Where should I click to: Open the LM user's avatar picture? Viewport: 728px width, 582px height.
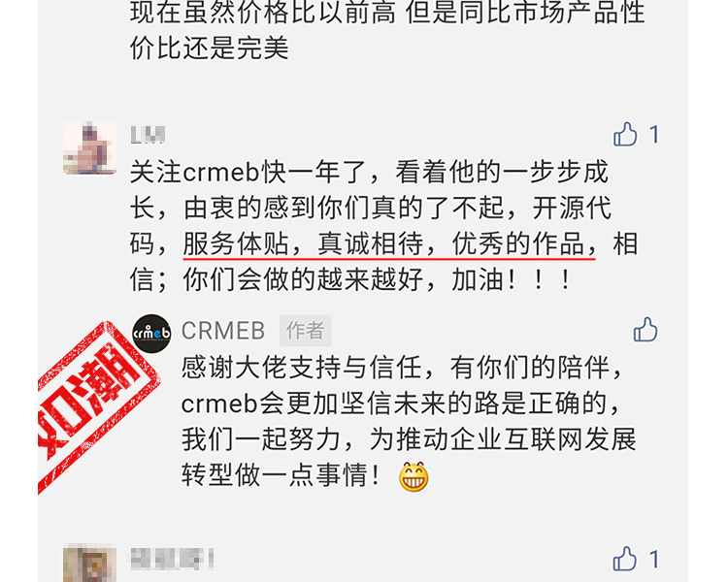coord(89,148)
